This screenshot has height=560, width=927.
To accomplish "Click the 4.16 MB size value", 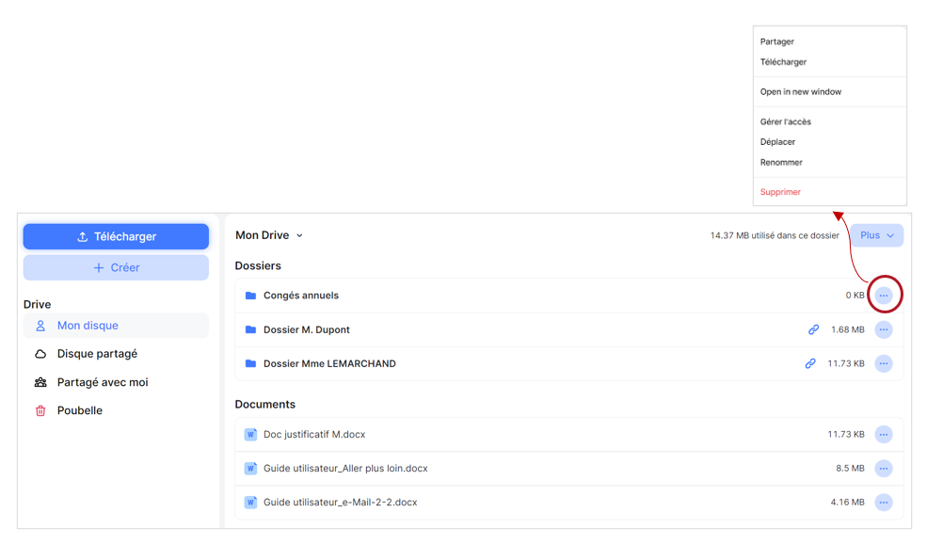I will 847,503.
